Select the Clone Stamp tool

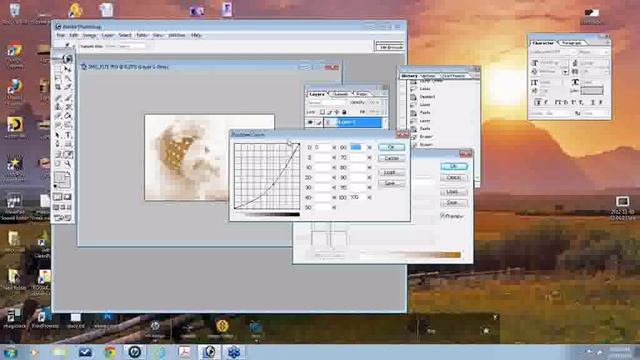click(58, 106)
